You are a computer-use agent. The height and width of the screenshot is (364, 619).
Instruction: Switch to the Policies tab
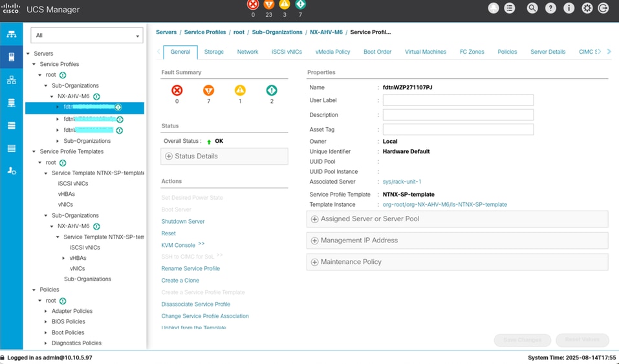[507, 52]
